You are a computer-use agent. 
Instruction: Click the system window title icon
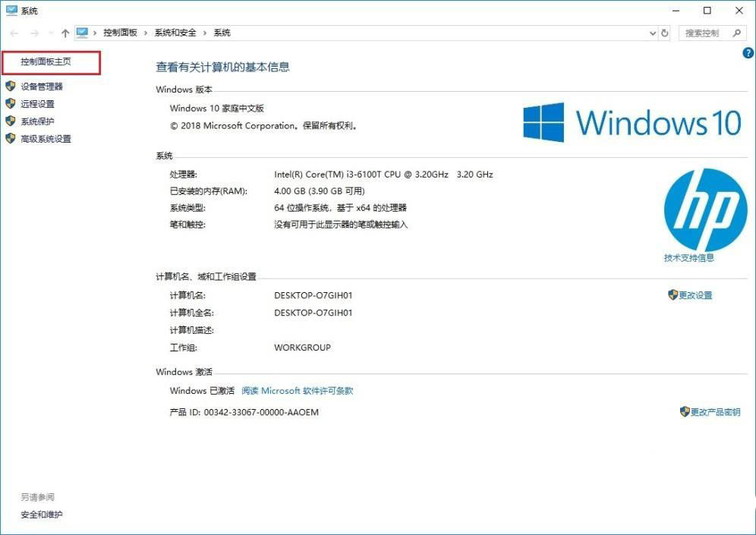point(11,11)
